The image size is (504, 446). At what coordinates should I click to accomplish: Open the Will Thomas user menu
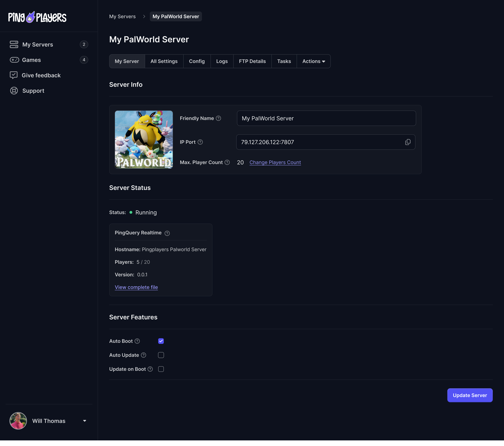(49, 421)
